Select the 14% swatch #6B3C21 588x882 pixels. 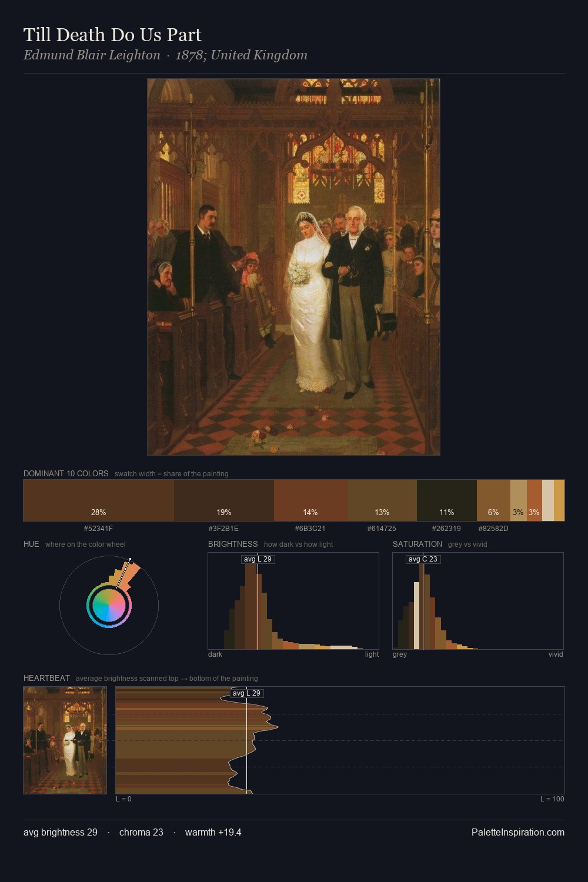tap(310, 500)
